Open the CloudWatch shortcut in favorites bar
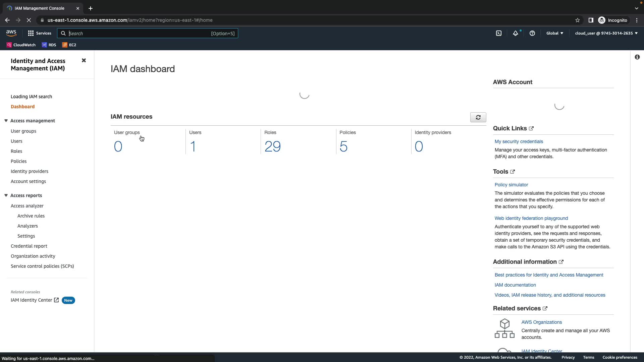 [21, 45]
